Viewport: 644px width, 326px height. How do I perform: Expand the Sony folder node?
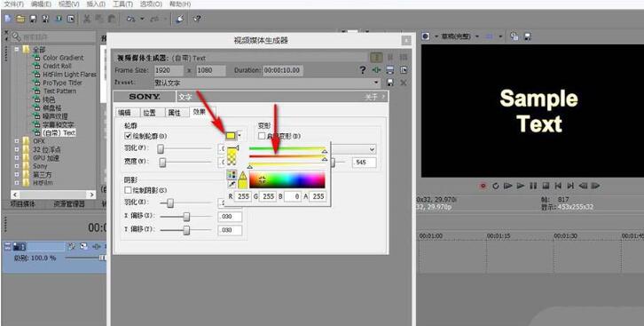[17, 166]
